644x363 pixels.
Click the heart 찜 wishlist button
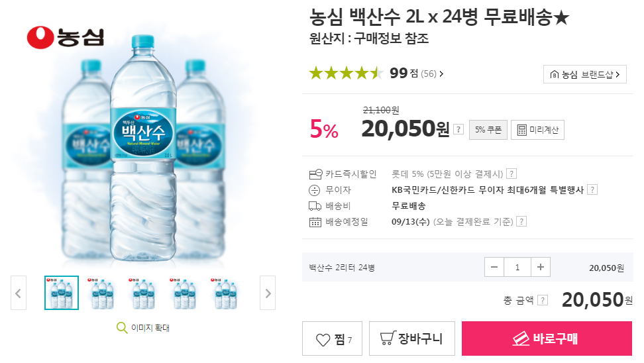pyautogui.click(x=333, y=339)
